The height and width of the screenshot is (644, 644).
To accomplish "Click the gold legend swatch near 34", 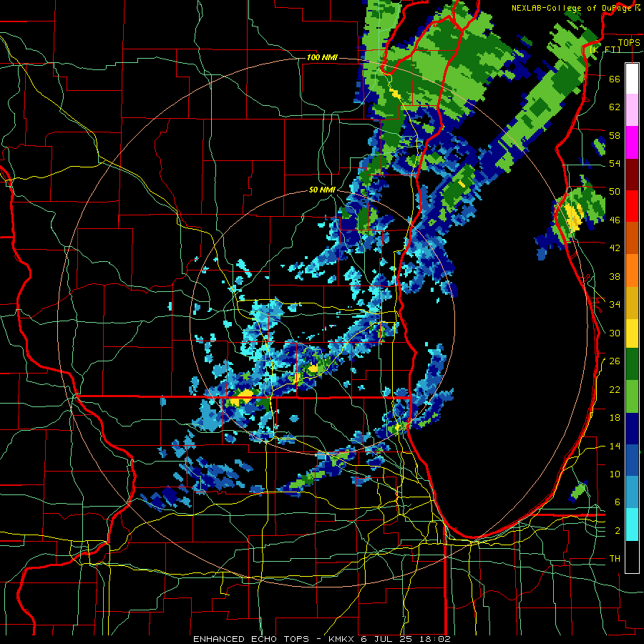I will 632,303.
